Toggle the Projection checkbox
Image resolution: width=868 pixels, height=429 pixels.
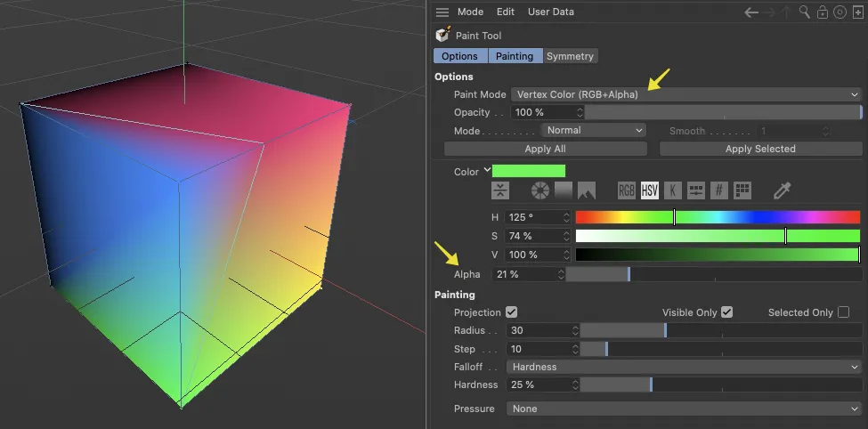511,312
